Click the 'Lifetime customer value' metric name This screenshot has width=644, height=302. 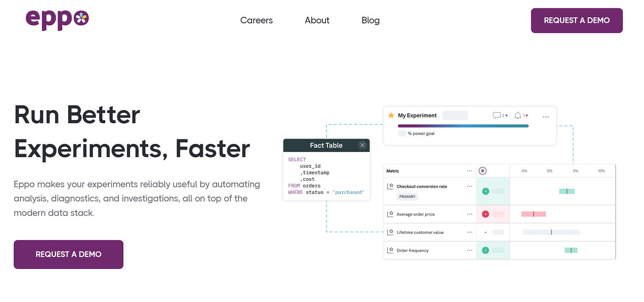pos(420,232)
